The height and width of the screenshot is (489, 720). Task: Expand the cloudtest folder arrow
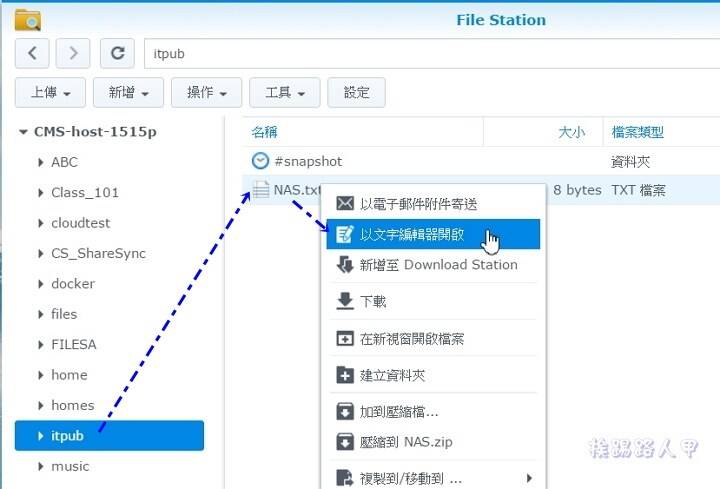(x=41, y=223)
